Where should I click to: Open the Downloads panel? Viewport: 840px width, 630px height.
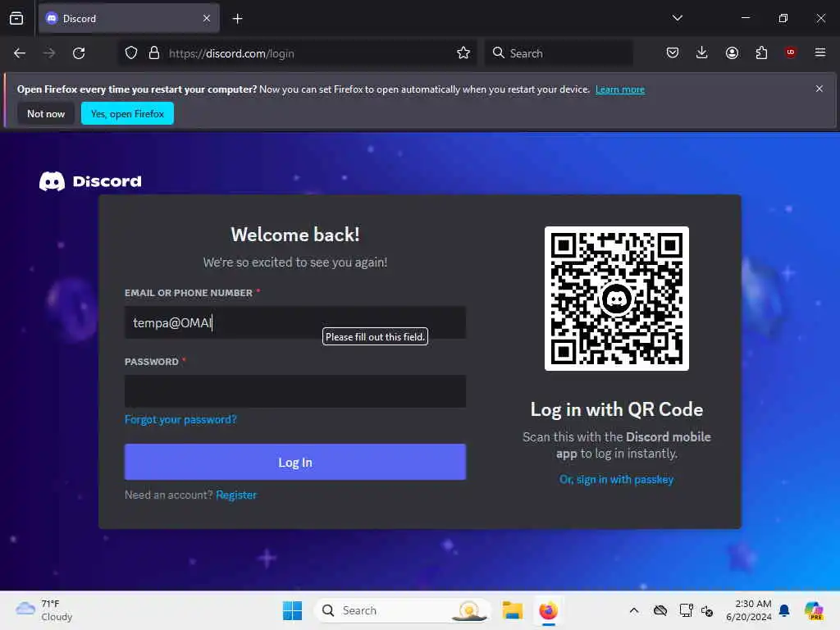point(702,52)
